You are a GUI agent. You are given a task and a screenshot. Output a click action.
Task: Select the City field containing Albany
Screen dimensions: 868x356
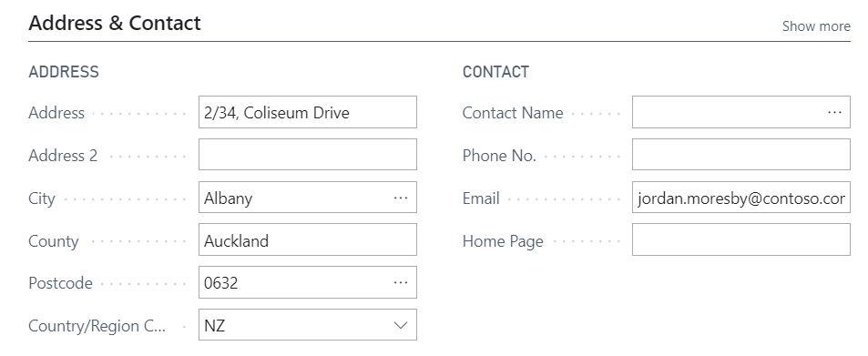click(x=308, y=198)
